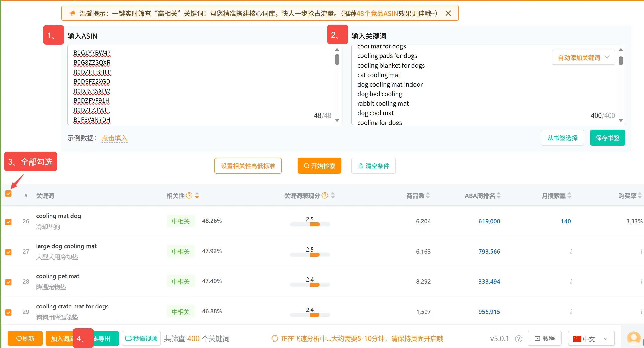644x348 pixels.
Task: Toggle the select-all checkbox in table header
Action: click(x=8, y=194)
